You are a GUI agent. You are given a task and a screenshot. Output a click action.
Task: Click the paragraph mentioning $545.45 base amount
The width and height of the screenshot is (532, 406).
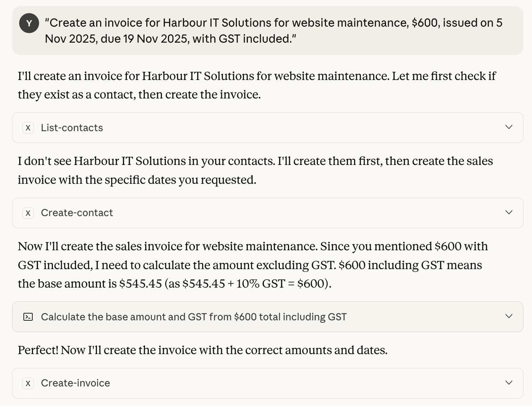click(x=253, y=265)
